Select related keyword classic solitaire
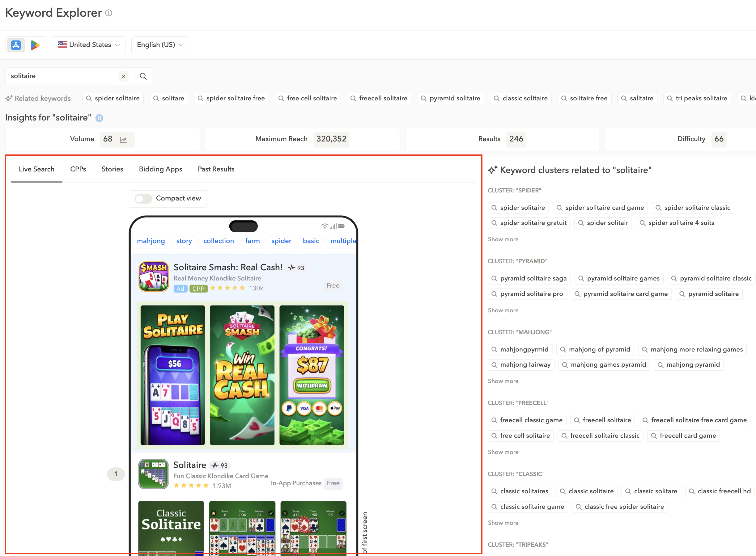The height and width of the screenshot is (556, 756). click(x=520, y=99)
